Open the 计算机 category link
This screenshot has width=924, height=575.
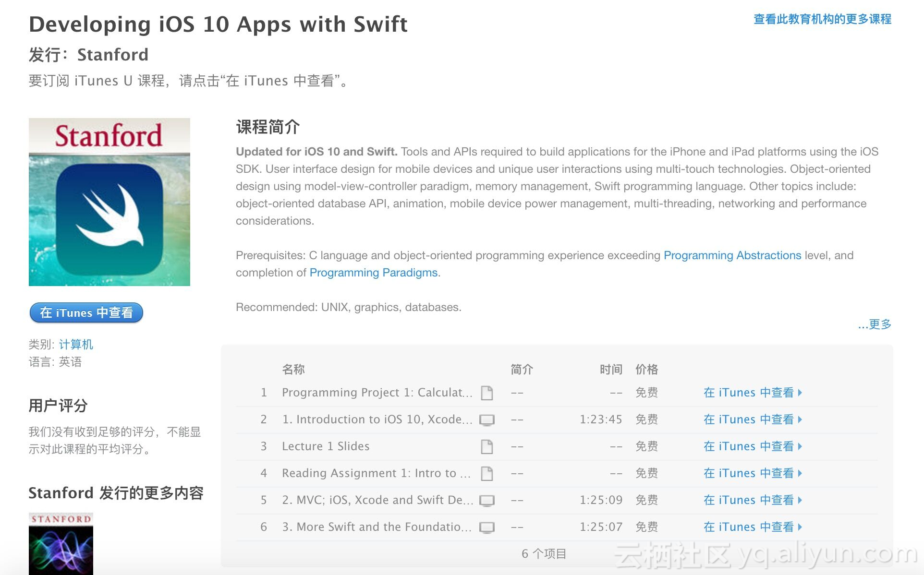point(76,345)
